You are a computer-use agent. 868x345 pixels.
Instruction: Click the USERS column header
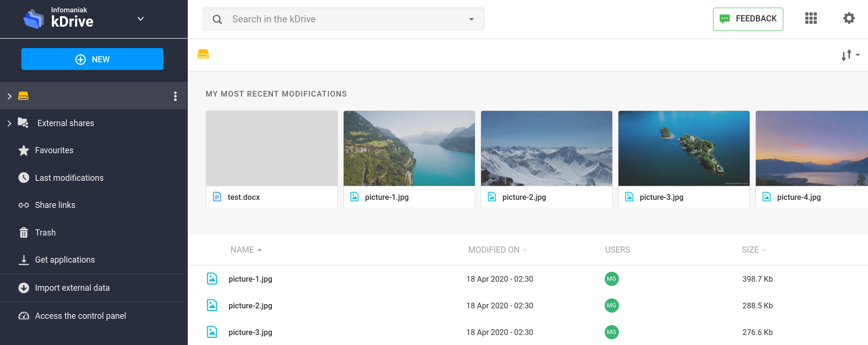pyautogui.click(x=617, y=250)
